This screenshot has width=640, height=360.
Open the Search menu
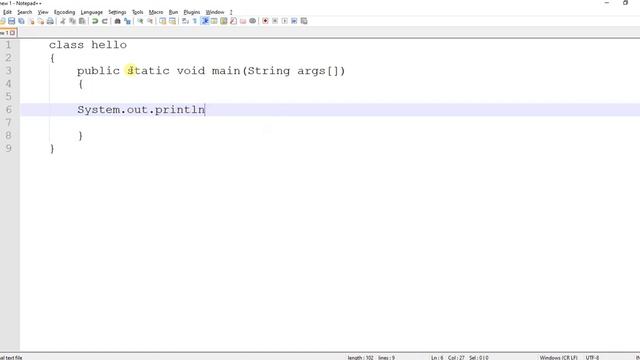point(24,12)
